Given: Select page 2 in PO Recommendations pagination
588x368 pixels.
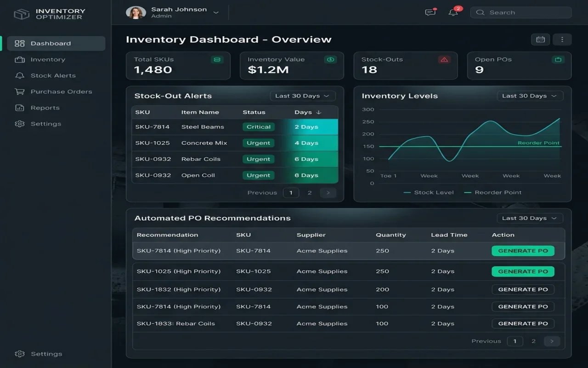Looking at the screenshot, I should [533, 341].
